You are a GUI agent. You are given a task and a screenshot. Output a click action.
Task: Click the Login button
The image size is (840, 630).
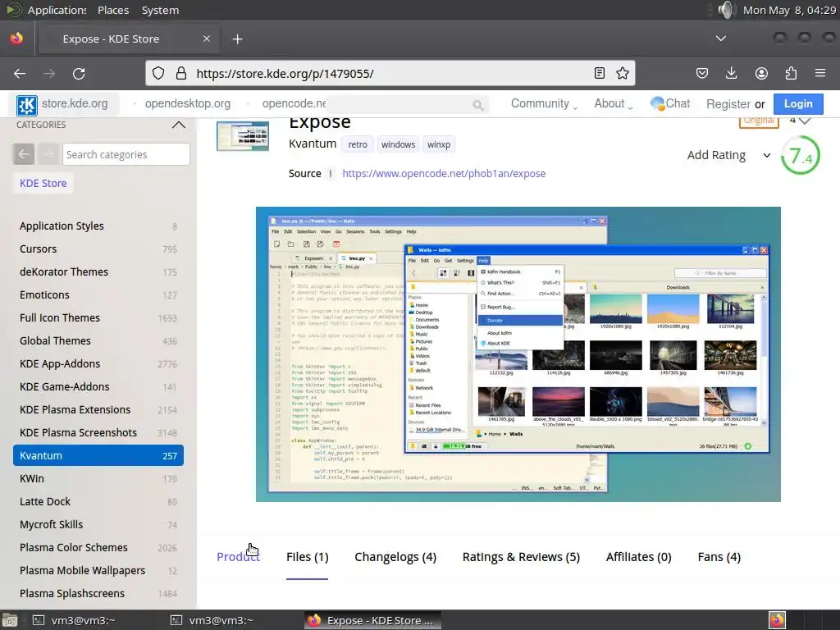pos(798,104)
